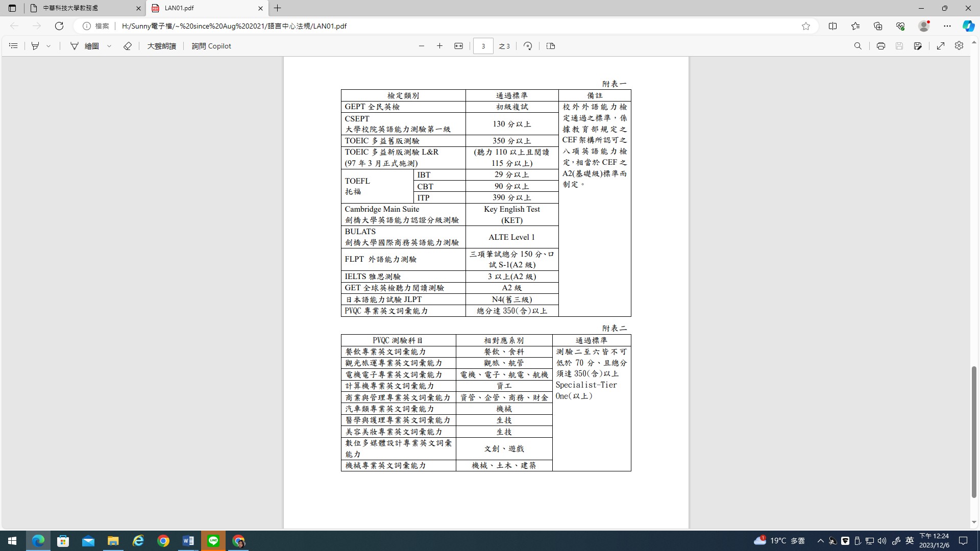Open Microsoft Store from taskbar
This screenshot has height=551, width=980.
click(63, 541)
